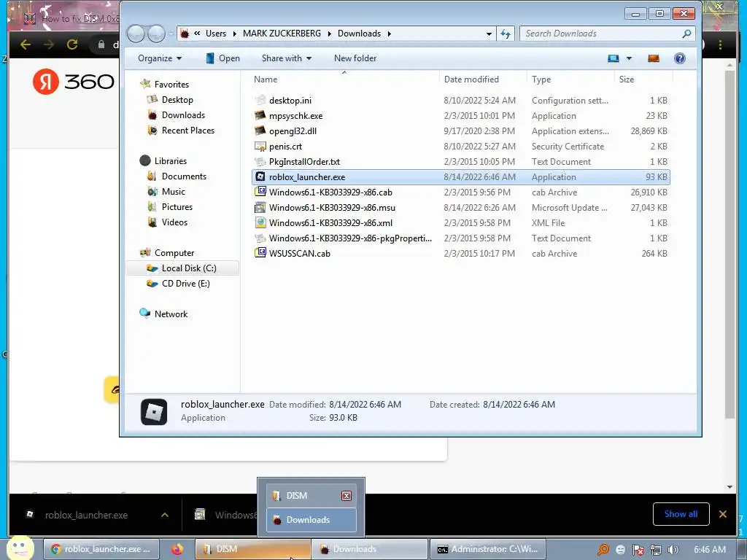Click New folder button
The height and width of the screenshot is (560, 747).
click(355, 58)
